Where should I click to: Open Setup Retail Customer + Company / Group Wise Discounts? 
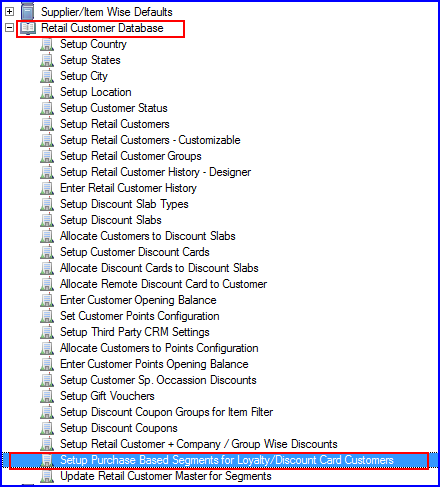coord(199,444)
